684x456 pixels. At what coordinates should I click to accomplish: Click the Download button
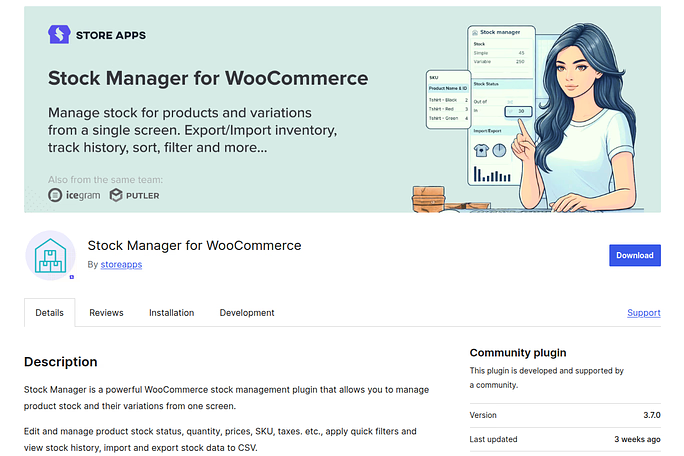click(x=635, y=255)
